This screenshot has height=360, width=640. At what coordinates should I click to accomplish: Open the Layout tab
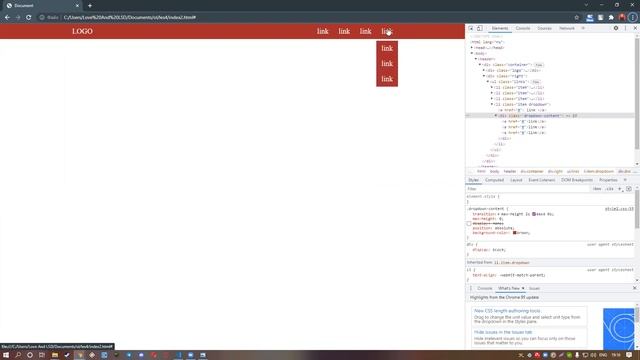[x=516, y=180]
